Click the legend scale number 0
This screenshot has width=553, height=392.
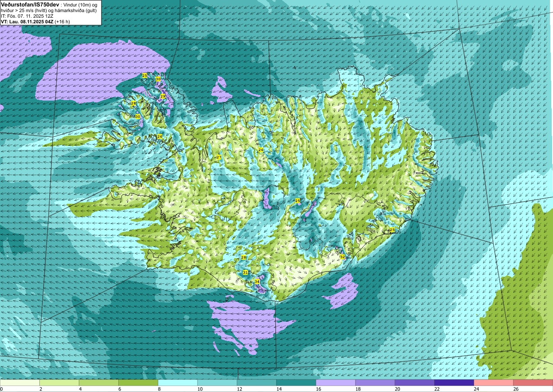click(x=1, y=389)
